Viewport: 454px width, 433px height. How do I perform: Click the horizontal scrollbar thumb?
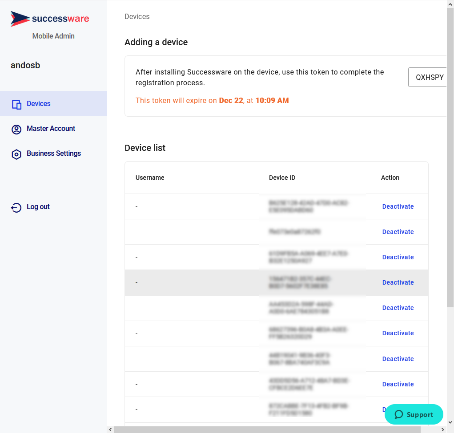point(267,430)
